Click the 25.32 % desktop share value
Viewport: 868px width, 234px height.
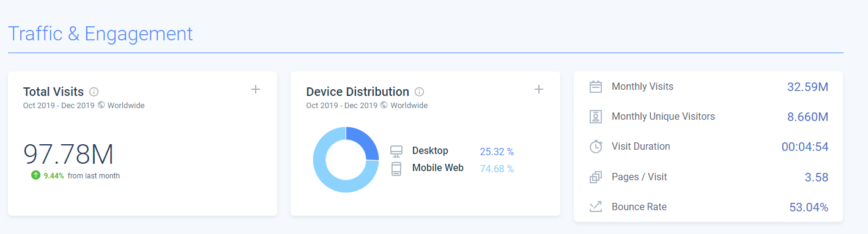pyautogui.click(x=497, y=152)
